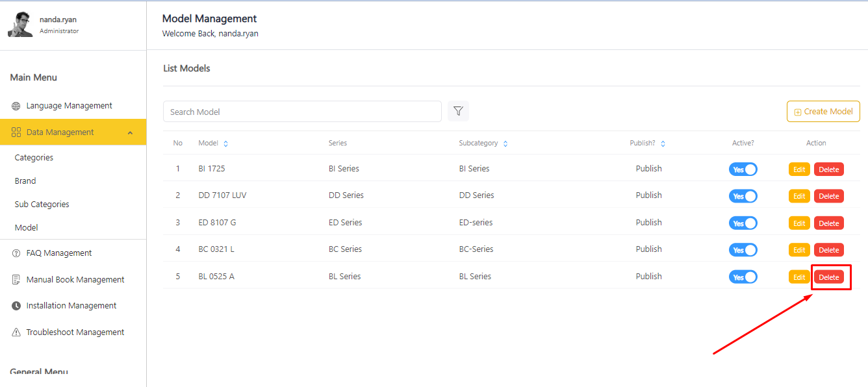This screenshot has width=868, height=387.
Task: Click the filter funnel icon
Action: point(458,111)
